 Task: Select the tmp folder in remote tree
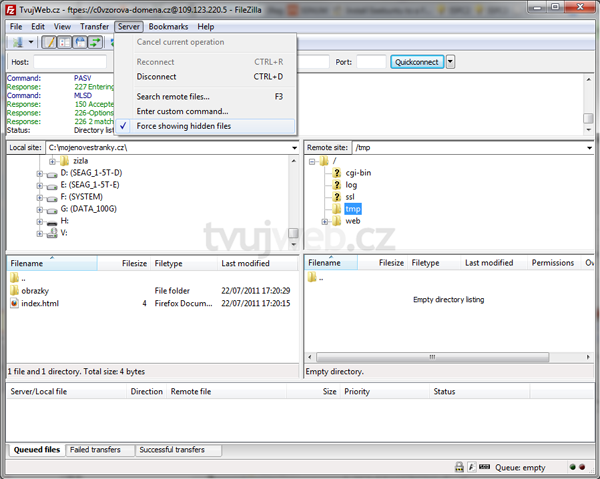tap(352, 209)
